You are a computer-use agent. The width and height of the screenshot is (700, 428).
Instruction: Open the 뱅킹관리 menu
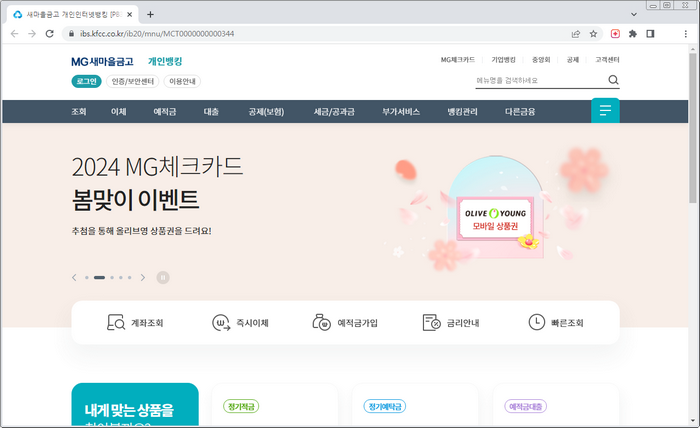coord(462,112)
